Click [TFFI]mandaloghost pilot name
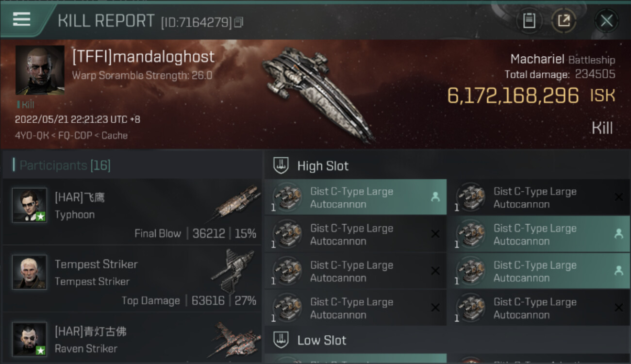The width and height of the screenshot is (631, 364). click(143, 57)
